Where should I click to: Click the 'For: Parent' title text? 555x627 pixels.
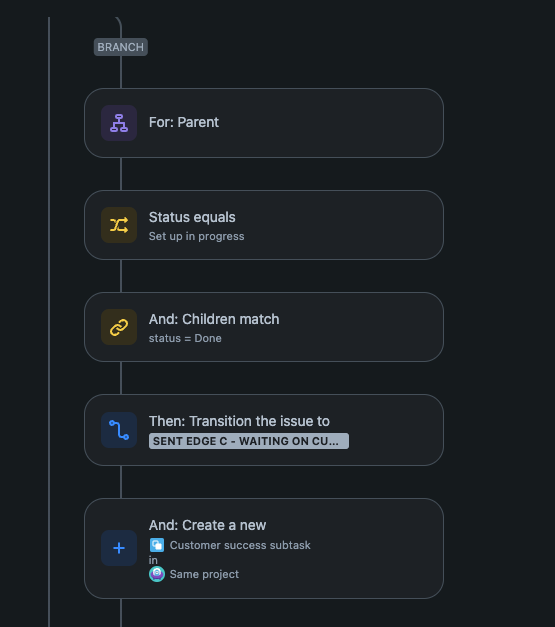click(184, 122)
